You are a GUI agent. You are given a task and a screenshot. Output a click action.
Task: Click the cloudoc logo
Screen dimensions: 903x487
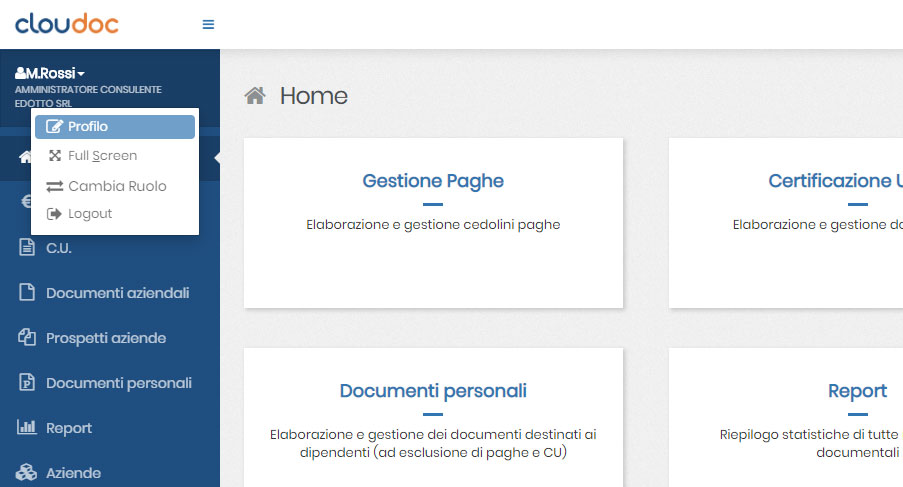pyautogui.click(x=67, y=24)
